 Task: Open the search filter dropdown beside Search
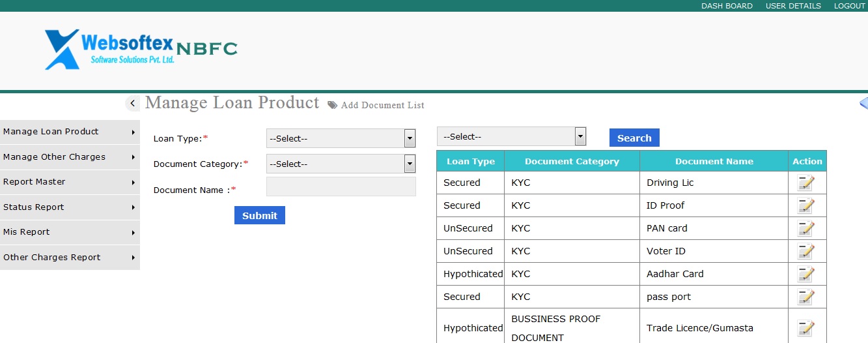pyautogui.click(x=511, y=136)
